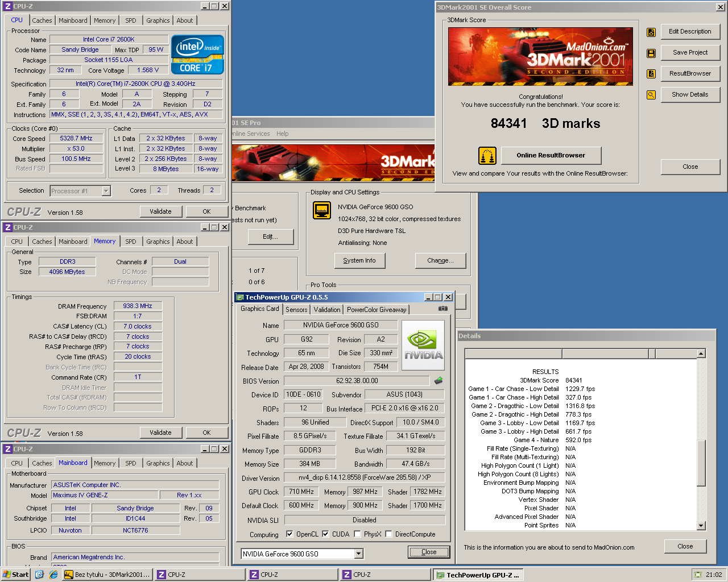Click the Intel Core i7 logo in CPU-Z
Viewport: 728px width, 582px height.
[x=197, y=55]
